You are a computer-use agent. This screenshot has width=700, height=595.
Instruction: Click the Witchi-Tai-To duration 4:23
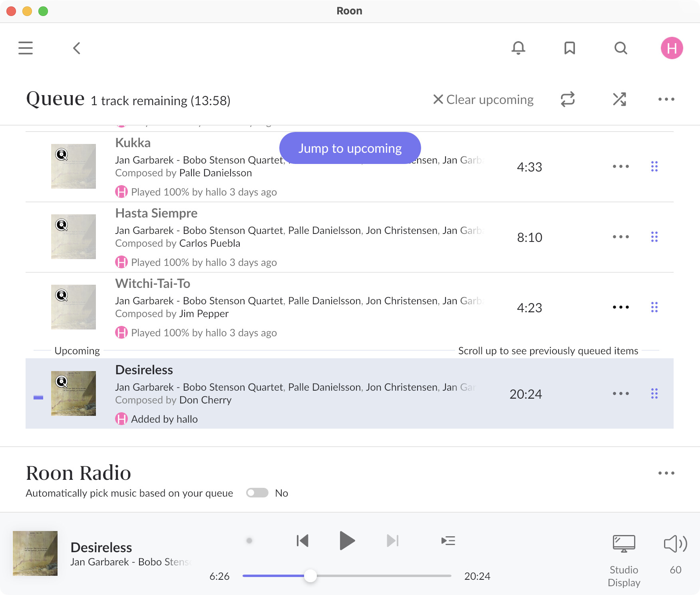[529, 307]
